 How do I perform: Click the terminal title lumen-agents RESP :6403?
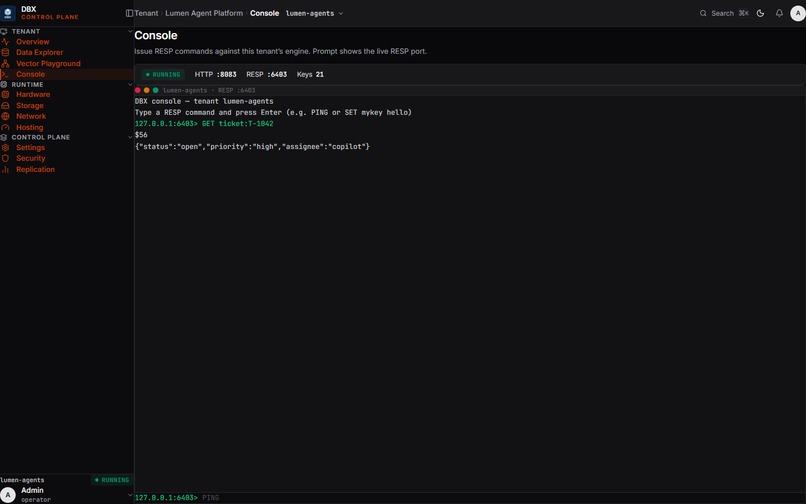pyautogui.click(x=209, y=91)
